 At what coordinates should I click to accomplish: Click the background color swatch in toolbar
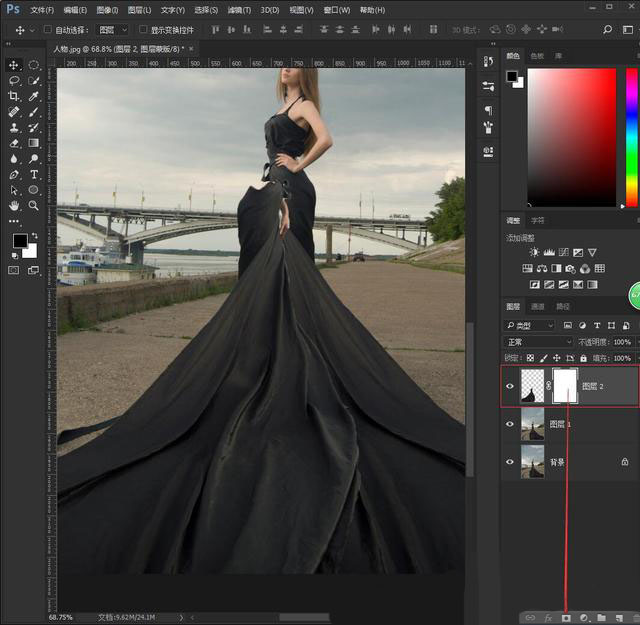point(31,253)
